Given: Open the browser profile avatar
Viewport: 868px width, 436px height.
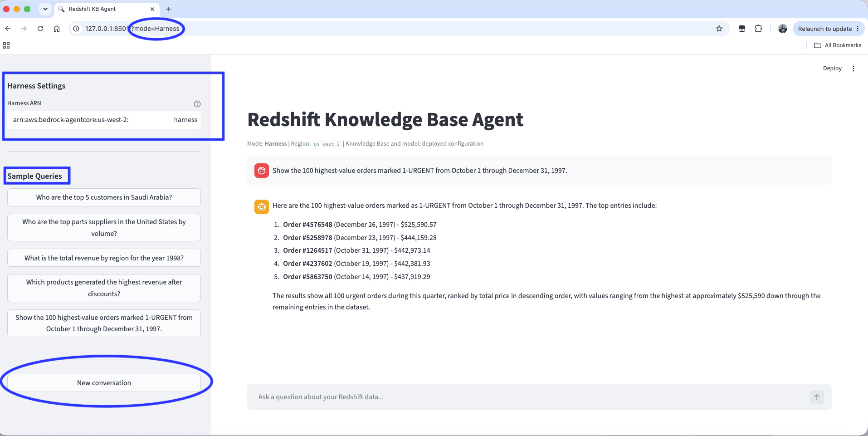Looking at the screenshot, I should point(783,29).
